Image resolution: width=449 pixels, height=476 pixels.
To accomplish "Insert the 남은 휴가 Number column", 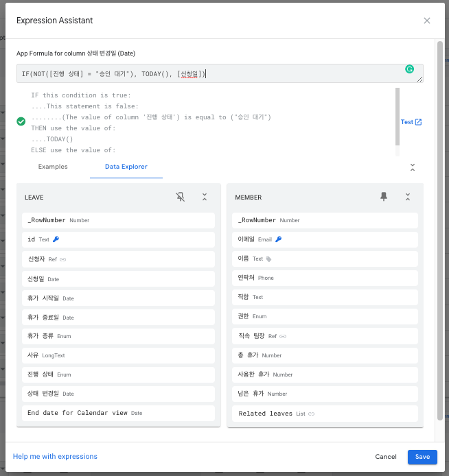I will click(x=325, y=394).
